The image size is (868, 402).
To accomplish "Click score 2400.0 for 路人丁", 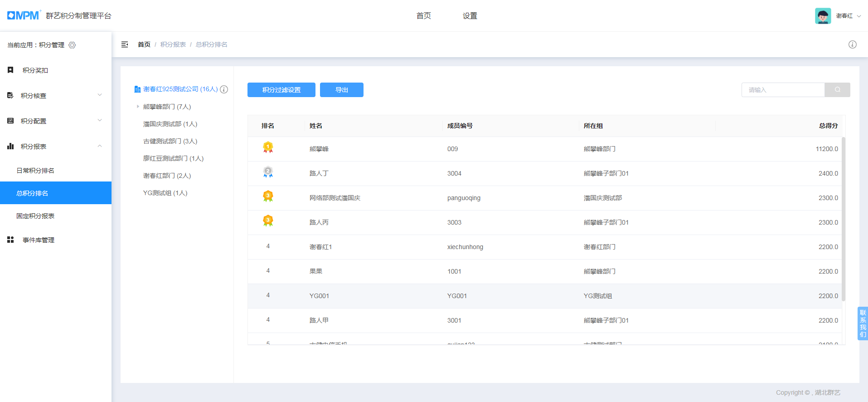I will point(828,173).
